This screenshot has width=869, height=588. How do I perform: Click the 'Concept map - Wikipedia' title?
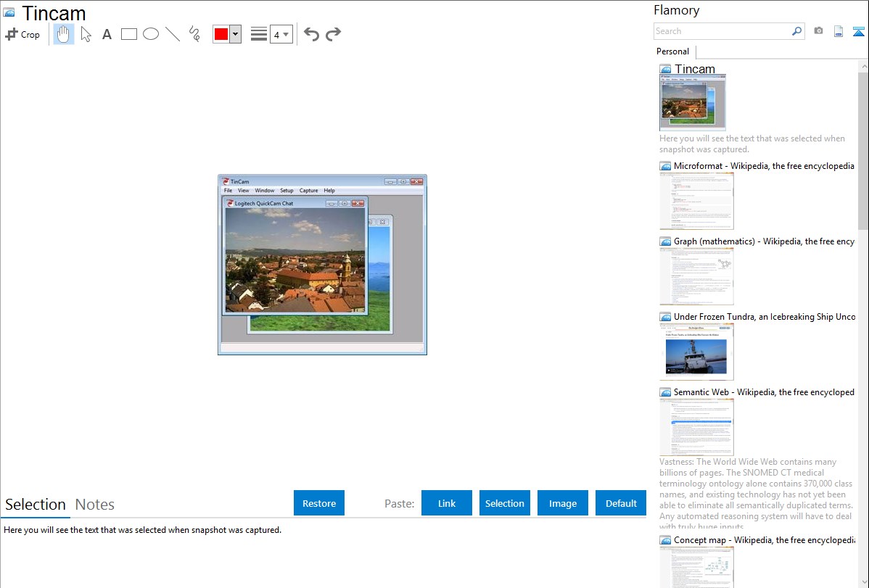(x=765, y=539)
